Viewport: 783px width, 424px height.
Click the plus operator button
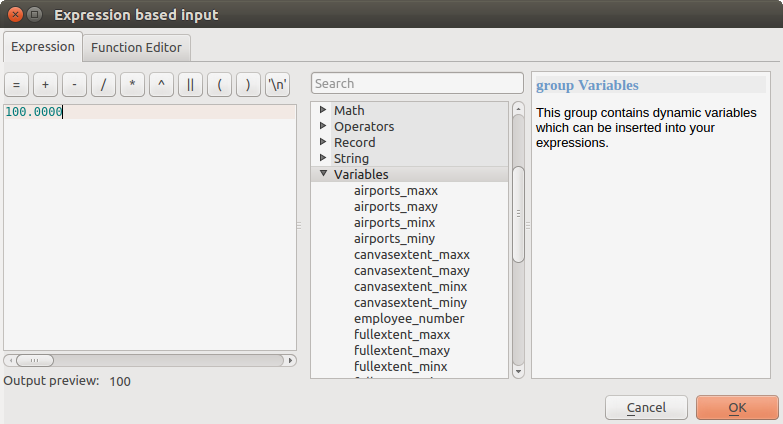pos(45,85)
